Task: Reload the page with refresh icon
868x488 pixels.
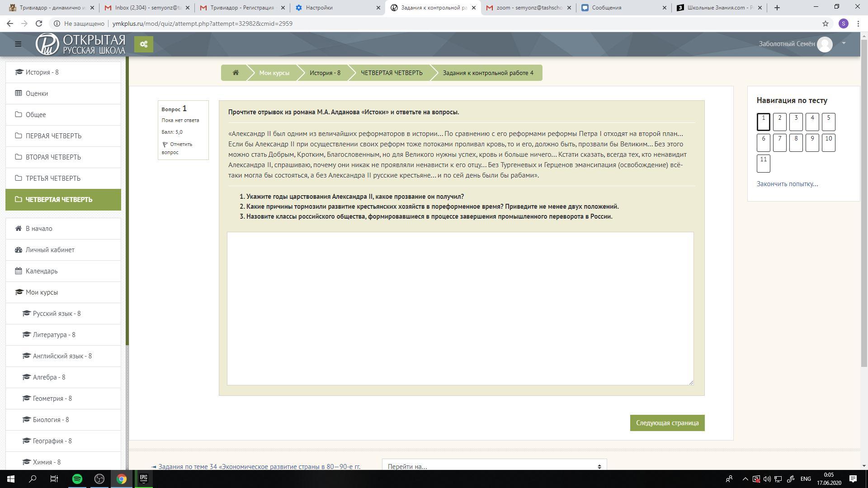Action: coord(39,23)
